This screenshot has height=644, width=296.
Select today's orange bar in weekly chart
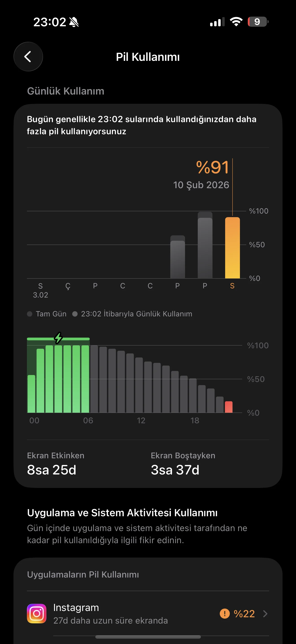pos(232,247)
